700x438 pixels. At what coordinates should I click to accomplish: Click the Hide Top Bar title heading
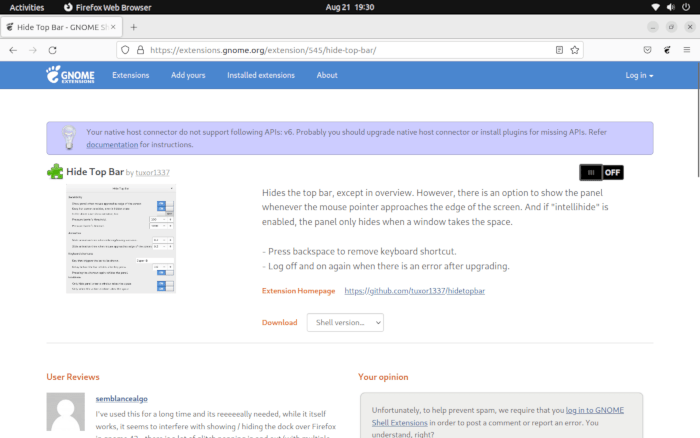(95, 172)
